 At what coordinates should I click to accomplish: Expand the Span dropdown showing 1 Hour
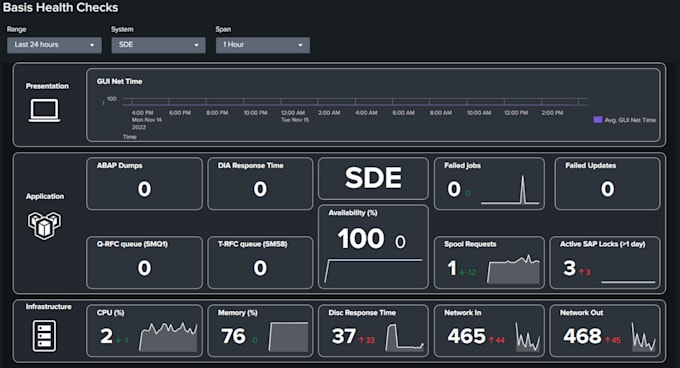pos(263,45)
